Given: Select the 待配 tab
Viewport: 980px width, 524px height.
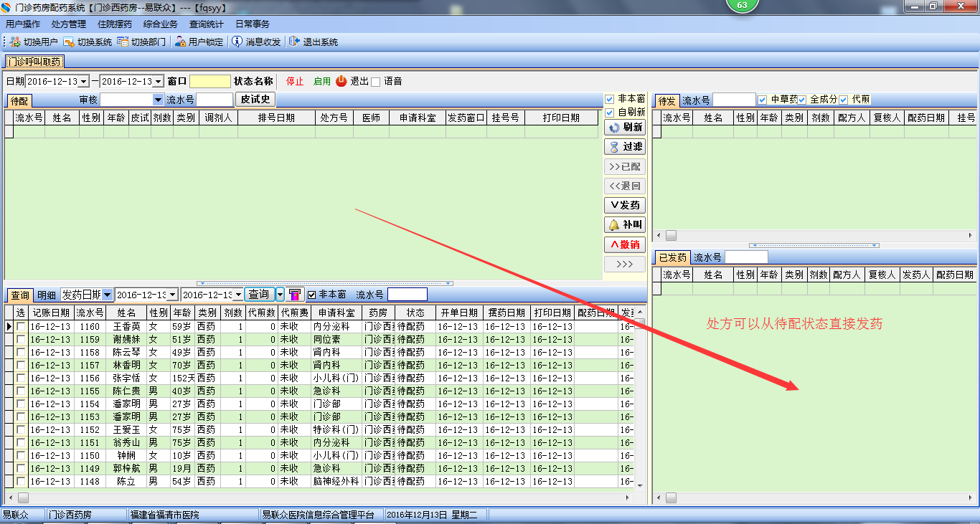Looking at the screenshot, I should coord(20,100).
